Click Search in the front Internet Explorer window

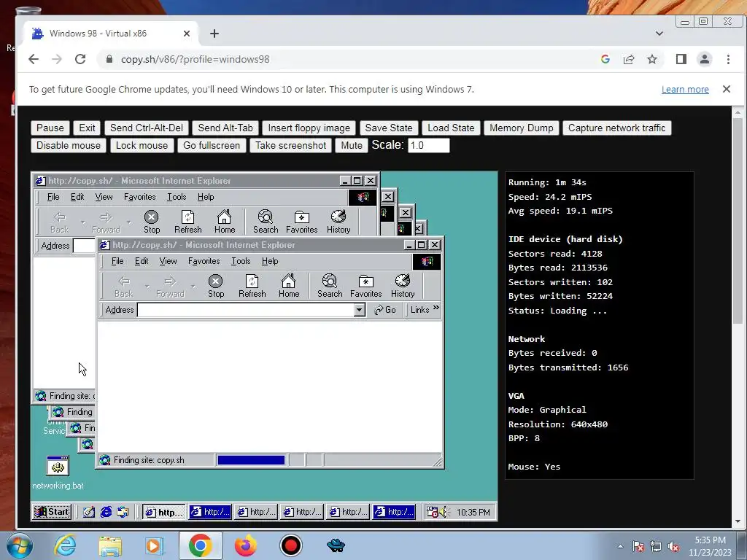tap(330, 286)
